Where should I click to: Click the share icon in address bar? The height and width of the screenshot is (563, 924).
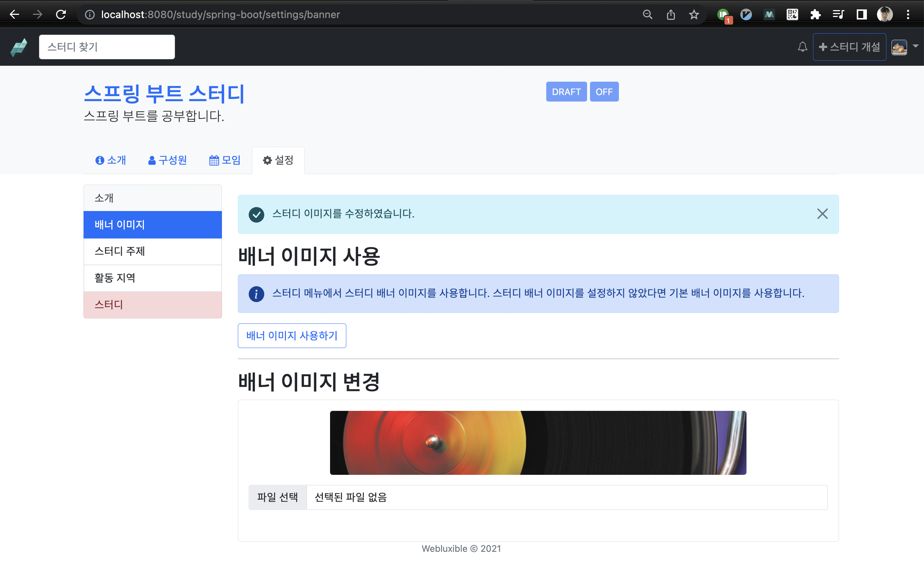(x=671, y=14)
